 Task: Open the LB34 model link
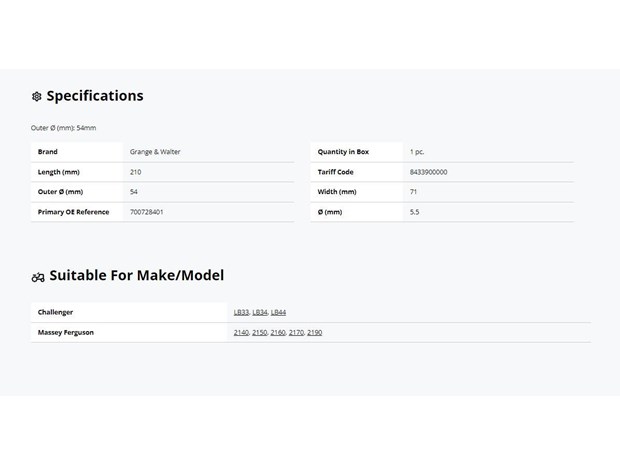[x=260, y=312]
